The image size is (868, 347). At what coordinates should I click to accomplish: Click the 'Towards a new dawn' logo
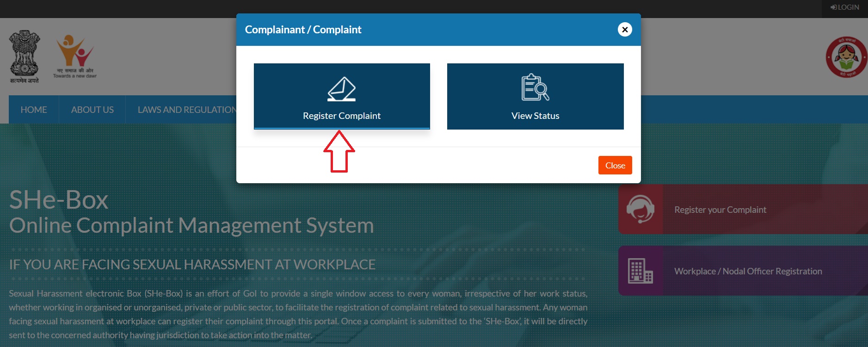point(75,56)
